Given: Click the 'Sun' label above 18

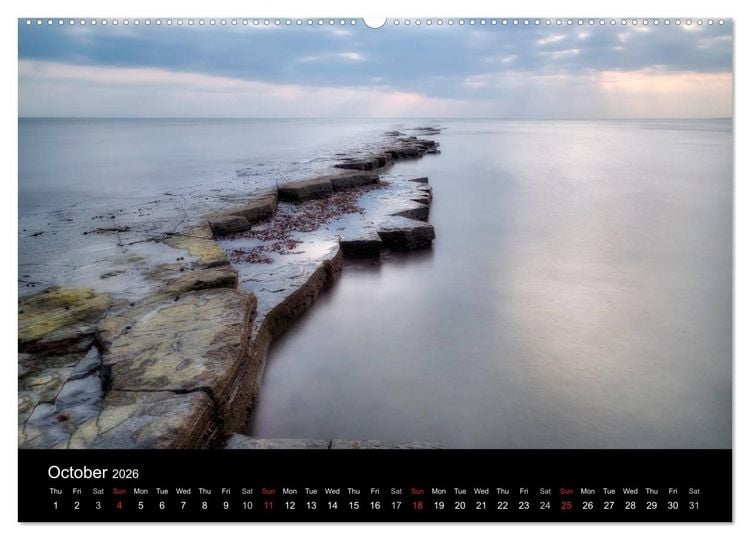Looking at the screenshot, I should click(x=418, y=491).
